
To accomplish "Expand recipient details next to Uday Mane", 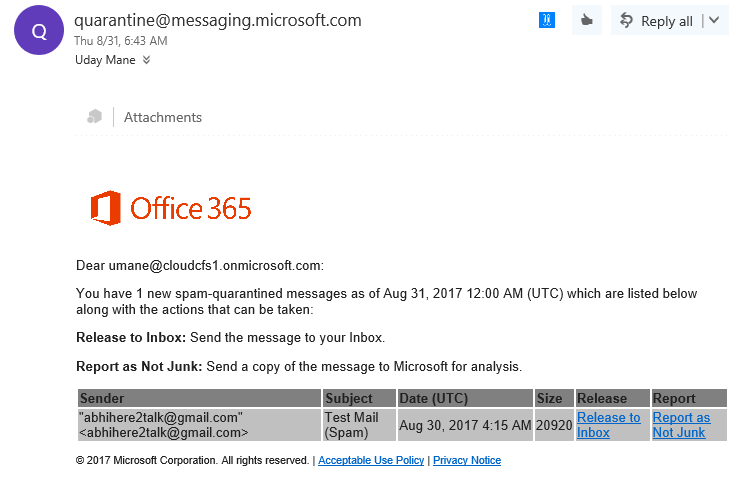I will (x=146, y=60).
